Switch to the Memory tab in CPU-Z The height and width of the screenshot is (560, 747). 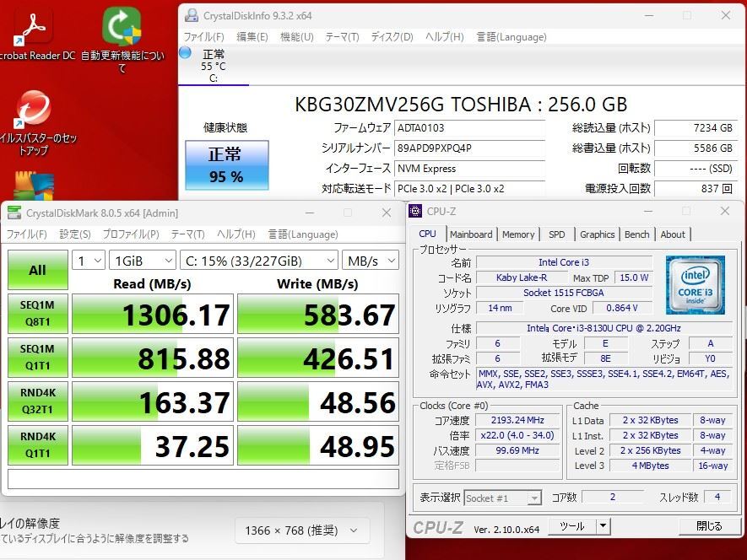(x=518, y=234)
